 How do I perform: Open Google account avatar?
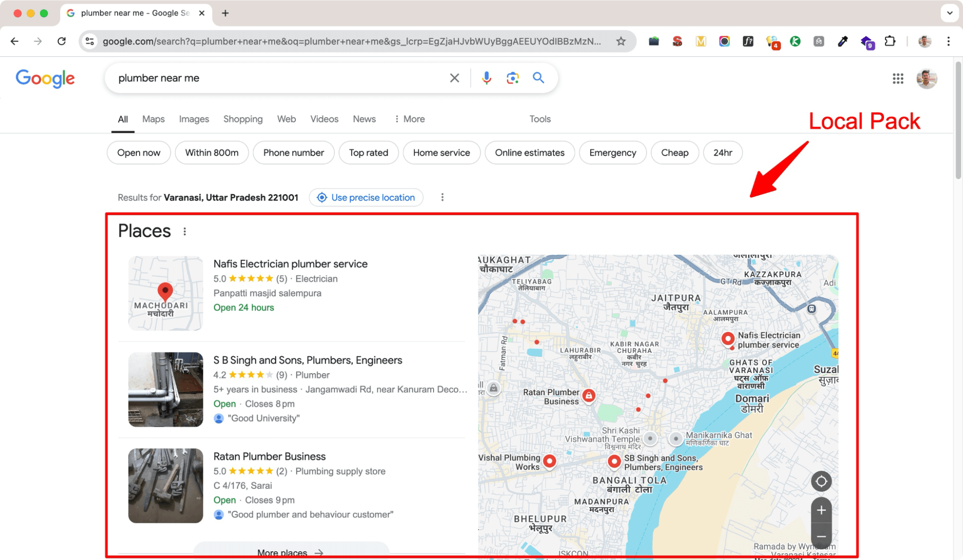point(927,78)
